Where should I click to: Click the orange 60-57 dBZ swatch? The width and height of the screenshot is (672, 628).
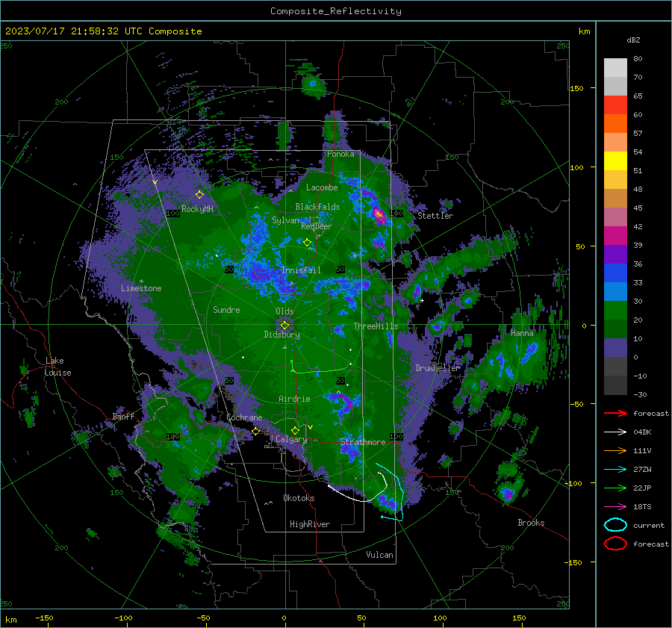point(615,124)
